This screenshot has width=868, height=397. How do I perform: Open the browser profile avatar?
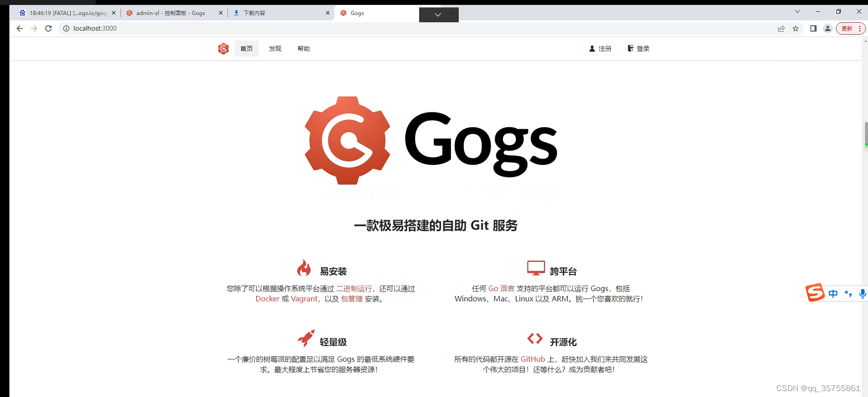[827, 28]
